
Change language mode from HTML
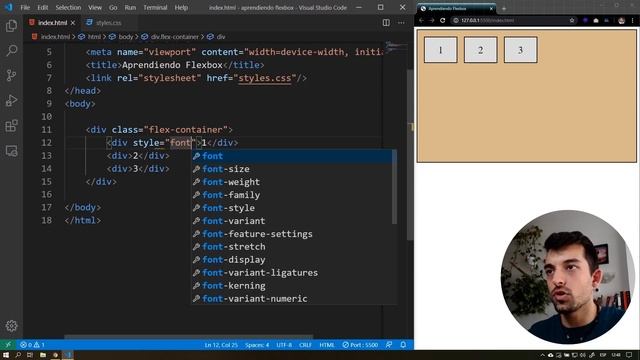327,345
